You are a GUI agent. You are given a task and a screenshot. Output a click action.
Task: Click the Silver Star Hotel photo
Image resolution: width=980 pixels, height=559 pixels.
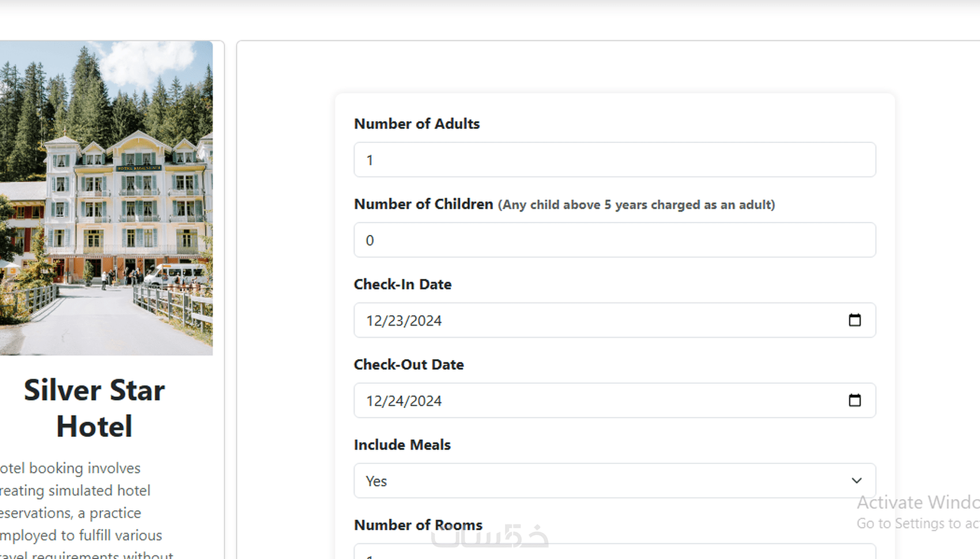pyautogui.click(x=106, y=198)
